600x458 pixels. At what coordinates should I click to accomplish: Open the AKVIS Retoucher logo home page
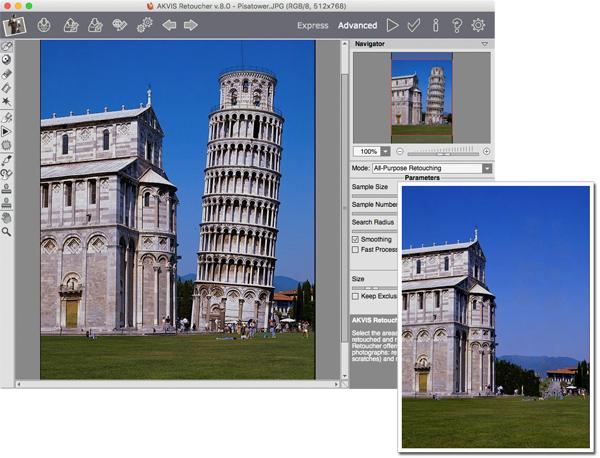(x=14, y=25)
